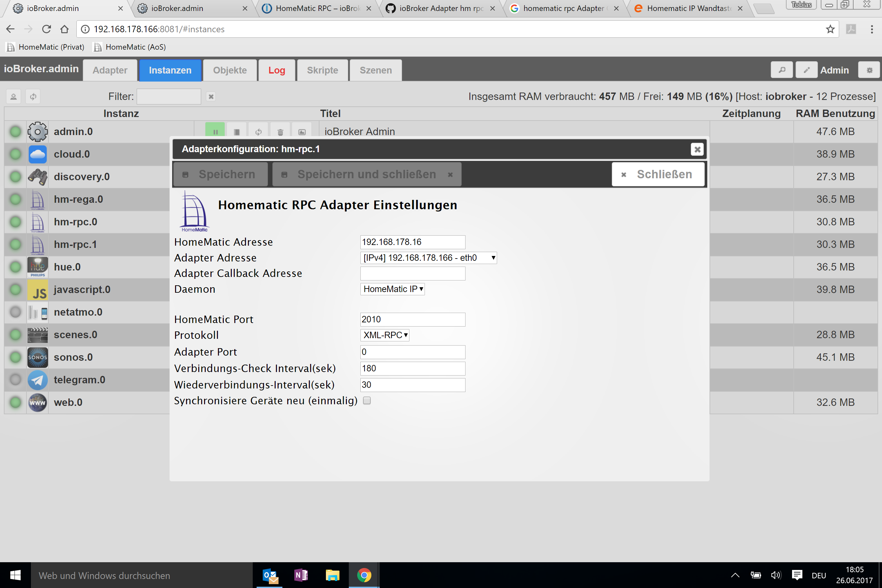This screenshot has width=882, height=588.
Task: Clear the filter with the x icon
Action: 211,97
